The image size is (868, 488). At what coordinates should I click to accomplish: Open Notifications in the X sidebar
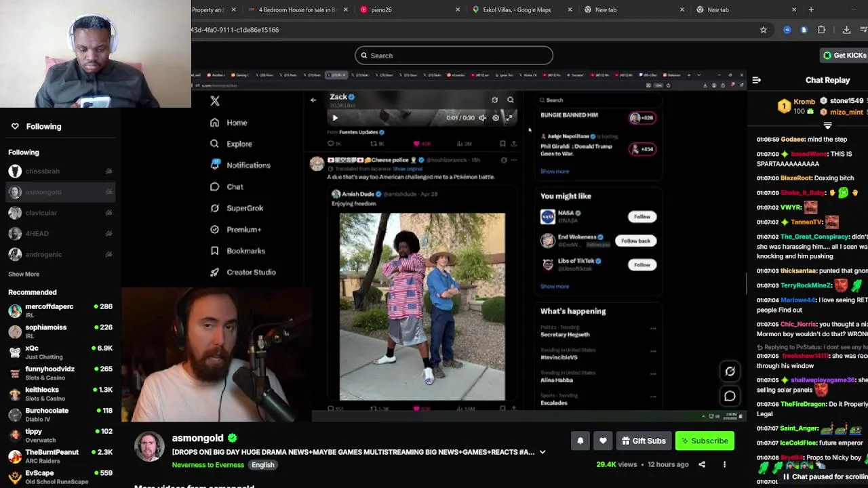click(241, 165)
